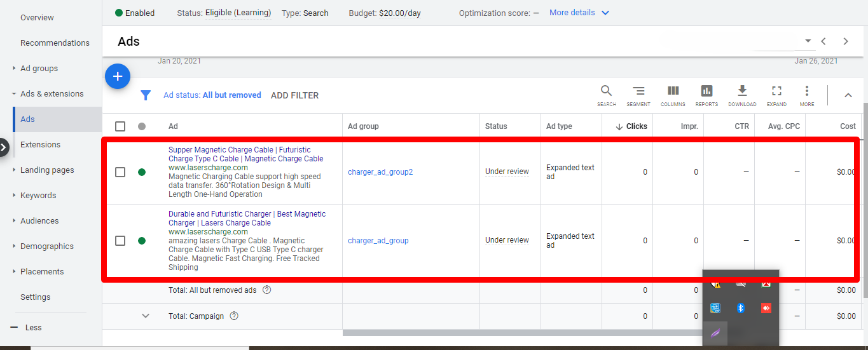Select the Durable and Futuristic Charger ad checkbox
Image resolution: width=868 pixels, height=350 pixels.
[120, 241]
